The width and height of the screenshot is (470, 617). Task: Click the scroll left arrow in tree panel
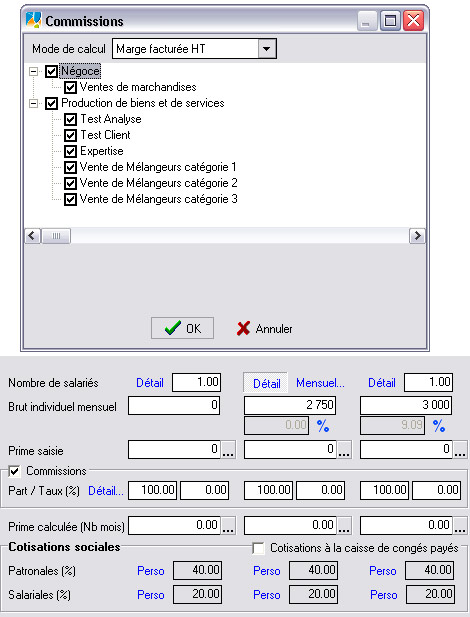click(x=33, y=236)
